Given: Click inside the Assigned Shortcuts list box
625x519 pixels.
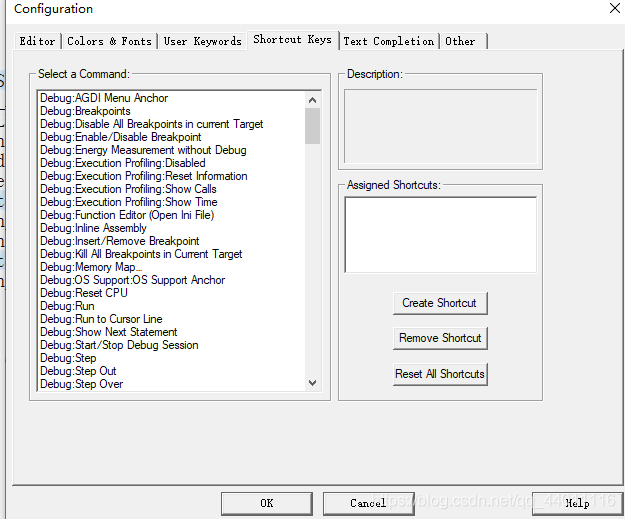Looking at the screenshot, I should pos(440,235).
